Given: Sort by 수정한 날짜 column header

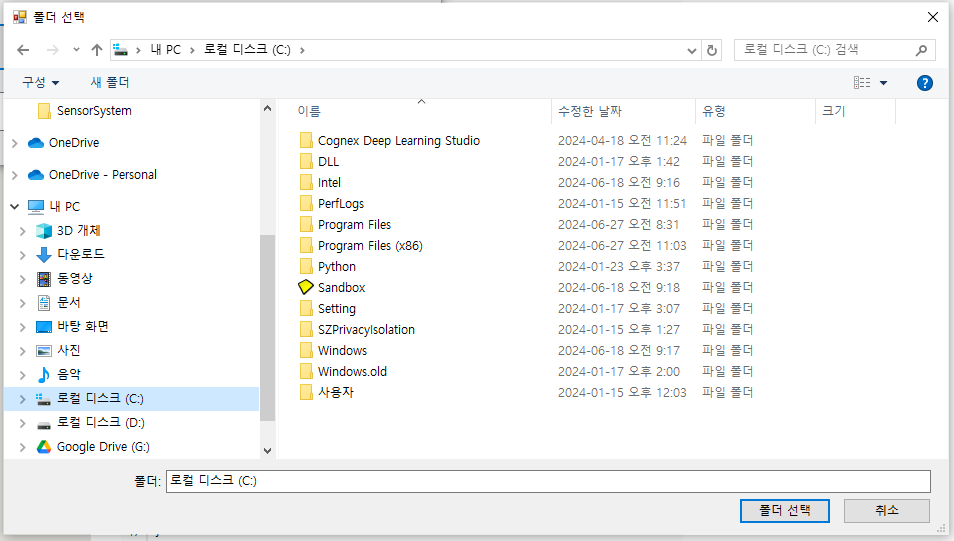Looking at the screenshot, I should click(x=590, y=111).
